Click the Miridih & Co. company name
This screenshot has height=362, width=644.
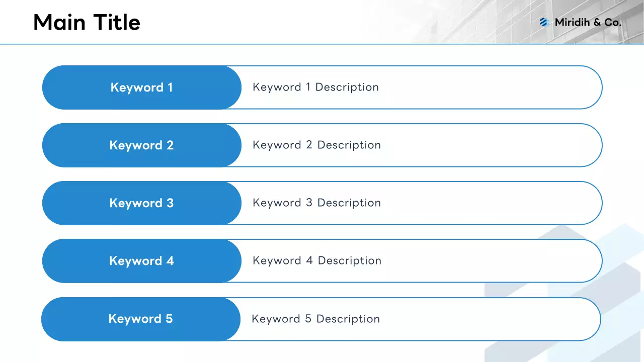[x=588, y=23]
